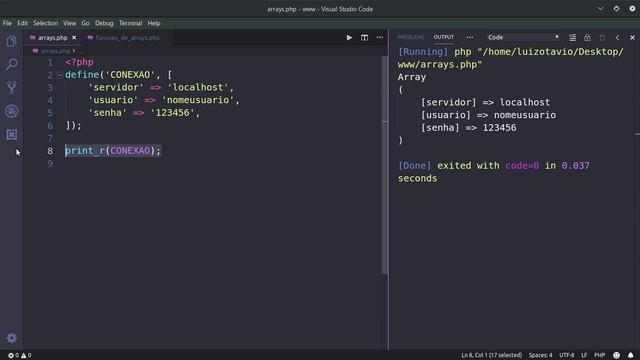This screenshot has width=640, height=360.
Task: Click the window diamond restore button
Action: tap(616, 9)
